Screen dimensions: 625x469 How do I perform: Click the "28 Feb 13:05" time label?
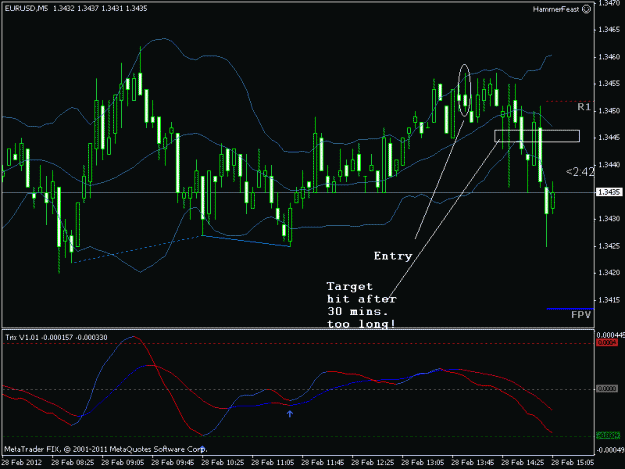[423, 462]
